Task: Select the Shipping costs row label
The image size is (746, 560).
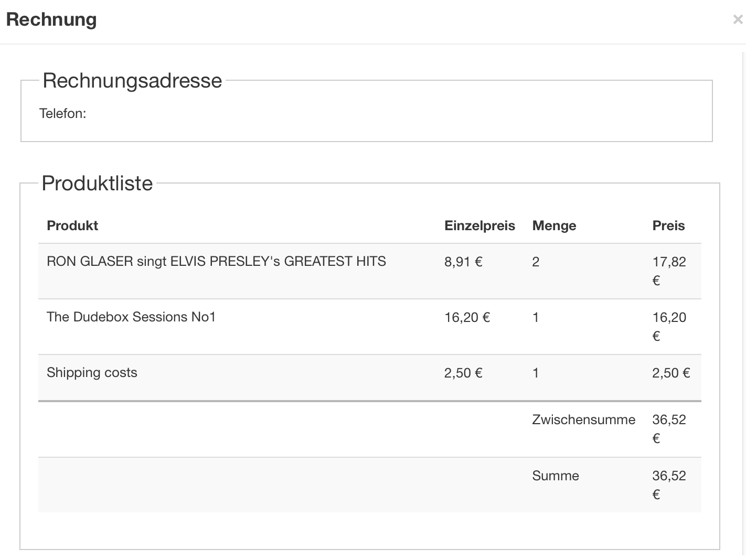Action: coord(92,373)
